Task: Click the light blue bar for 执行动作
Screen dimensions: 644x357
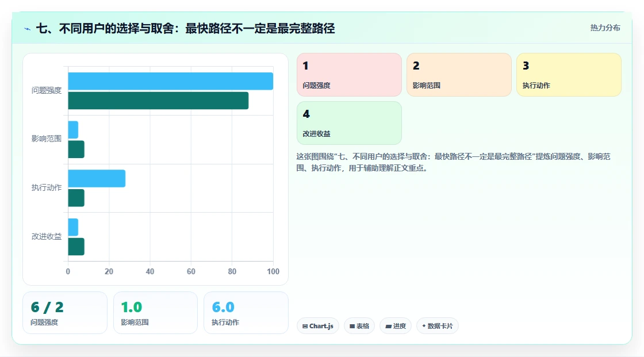Action: tap(97, 178)
